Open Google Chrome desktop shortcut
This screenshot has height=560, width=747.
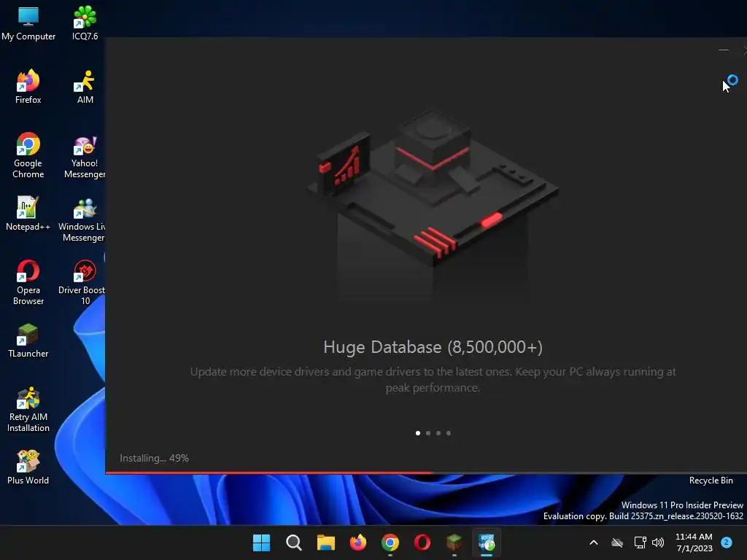[28, 155]
